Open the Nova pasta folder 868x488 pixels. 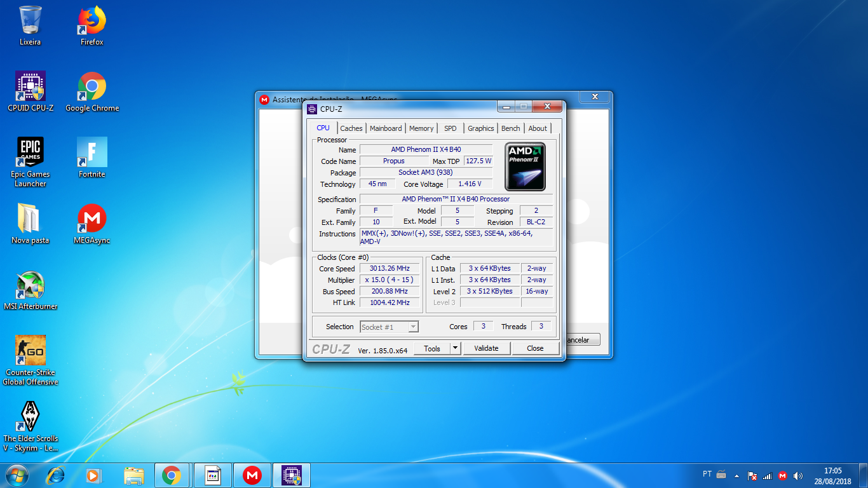(30, 224)
